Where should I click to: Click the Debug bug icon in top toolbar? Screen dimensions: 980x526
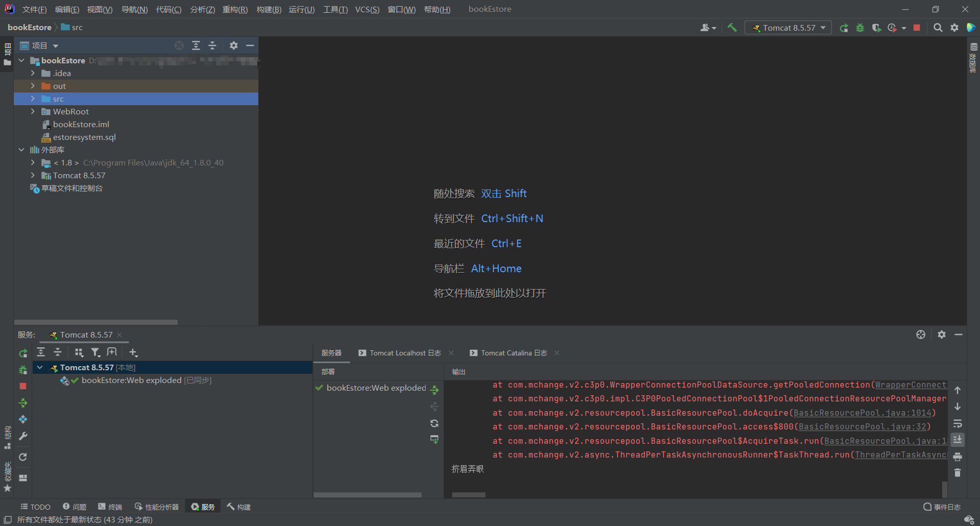point(860,28)
